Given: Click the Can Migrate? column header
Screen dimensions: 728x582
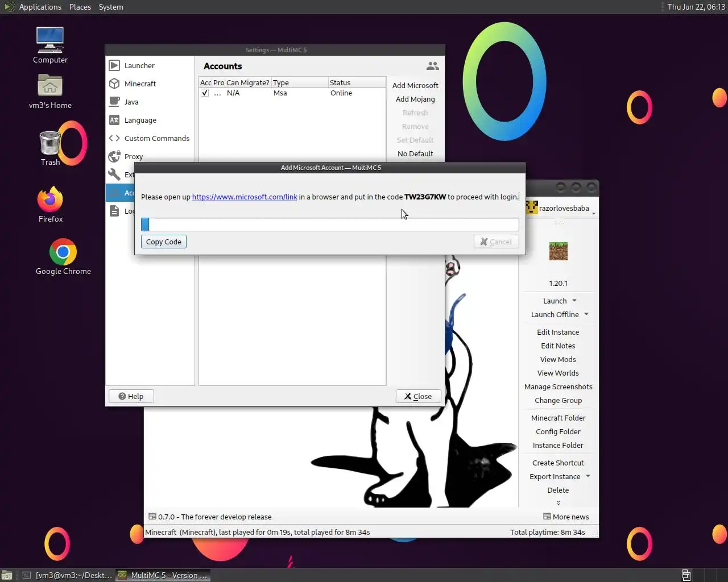Looking at the screenshot, I should click(x=248, y=82).
